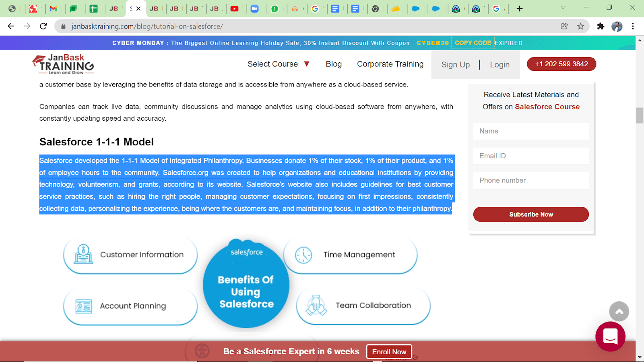The image size is (644, 362).
Task: Click the address bar URL
Action: point(147,27)
